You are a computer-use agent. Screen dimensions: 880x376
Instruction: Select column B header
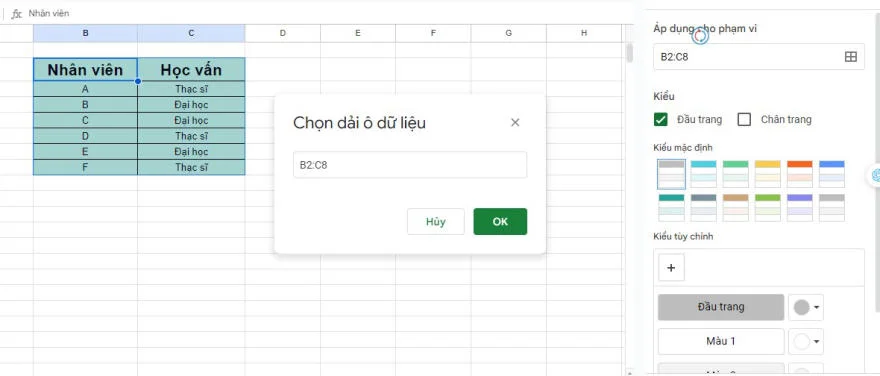point(85,33)
